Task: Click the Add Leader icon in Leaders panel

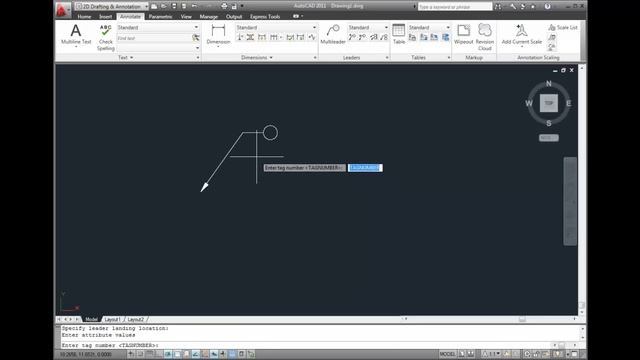Action: click(x=352, y=38)
